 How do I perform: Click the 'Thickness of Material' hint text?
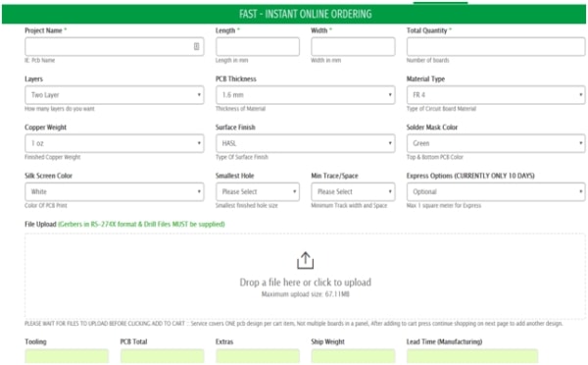click(x=240, y=109)
